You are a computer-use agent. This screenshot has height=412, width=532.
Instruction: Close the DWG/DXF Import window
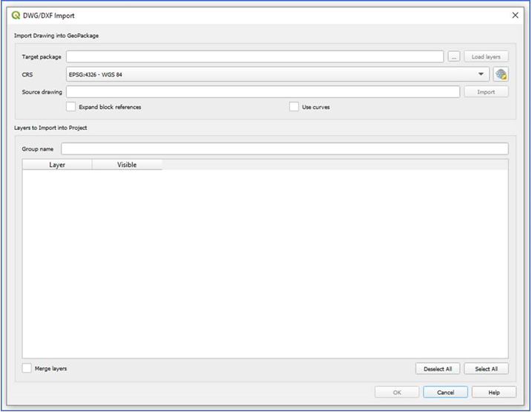coord(515,16)
